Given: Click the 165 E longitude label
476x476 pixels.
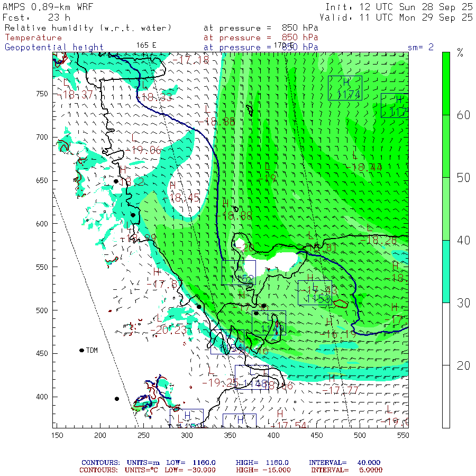Looking at the screenshot, I should tap(146, 45).
